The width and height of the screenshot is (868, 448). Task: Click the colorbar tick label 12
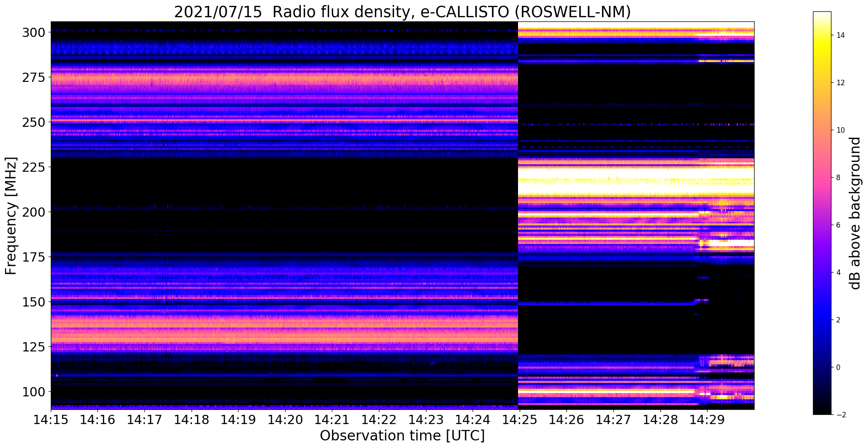(841, 83)
